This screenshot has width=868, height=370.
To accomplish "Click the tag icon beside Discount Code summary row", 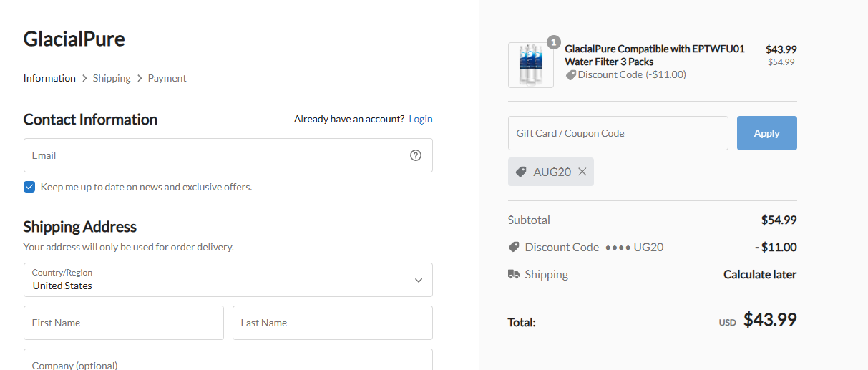I will pos(513,247).
